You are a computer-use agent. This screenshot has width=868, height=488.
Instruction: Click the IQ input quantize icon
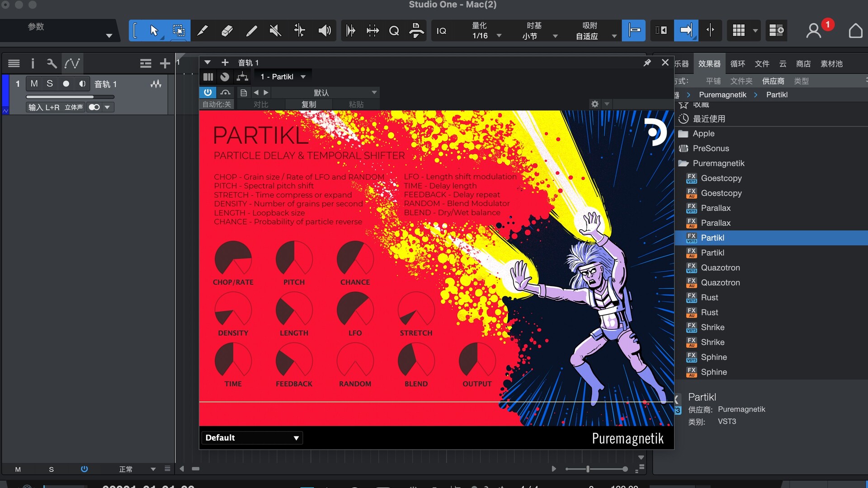(441, 31)
